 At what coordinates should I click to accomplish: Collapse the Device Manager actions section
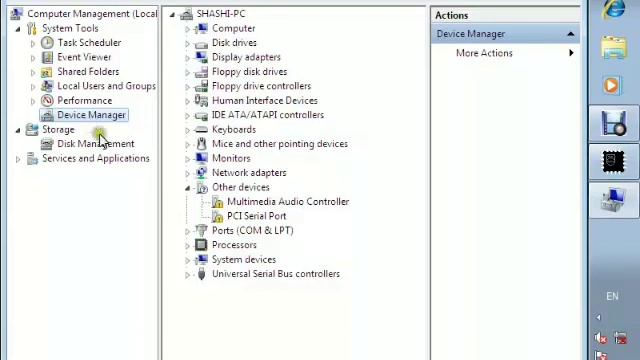click(x=571, y=34)
